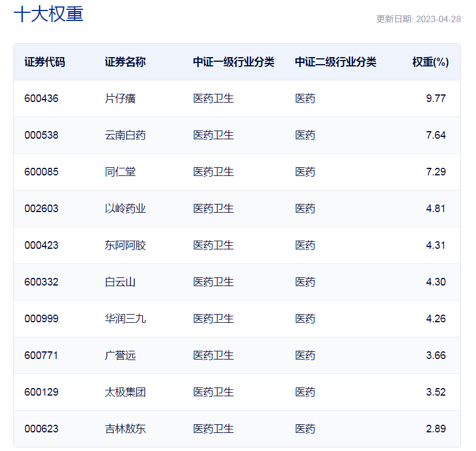Screen dimensions: 476x451
Task: Select stock name 广誉远
Action: [x=120, y=355]
